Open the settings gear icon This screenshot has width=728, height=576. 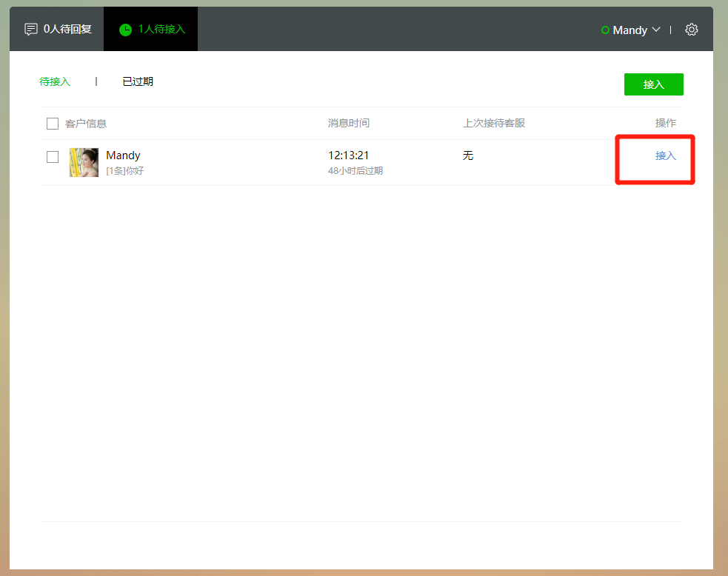pyautogui.click(x=691, y=30)
